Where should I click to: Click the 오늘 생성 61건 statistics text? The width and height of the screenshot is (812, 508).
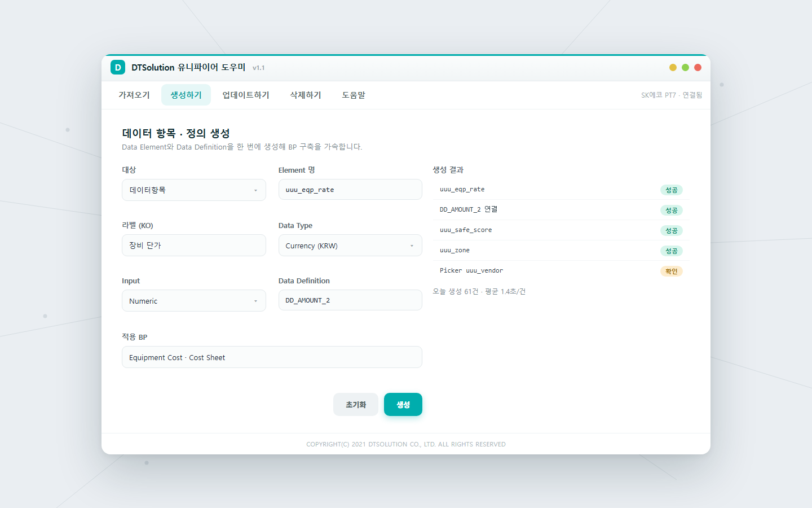click(479, 292)
